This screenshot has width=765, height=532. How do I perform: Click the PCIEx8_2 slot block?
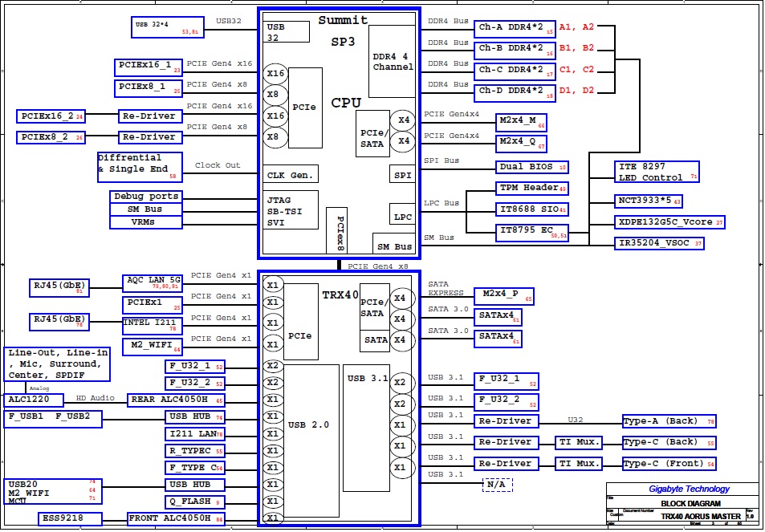click(x=51, y=137)
